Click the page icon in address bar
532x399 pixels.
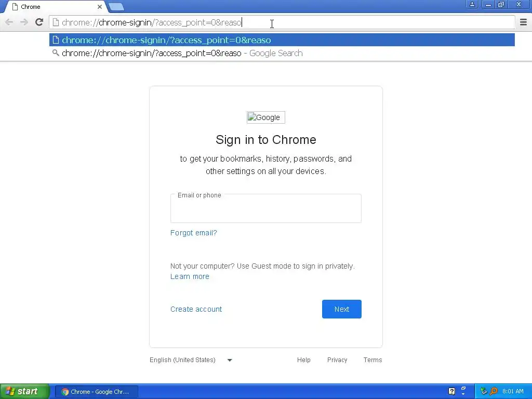tap(56, 22)
